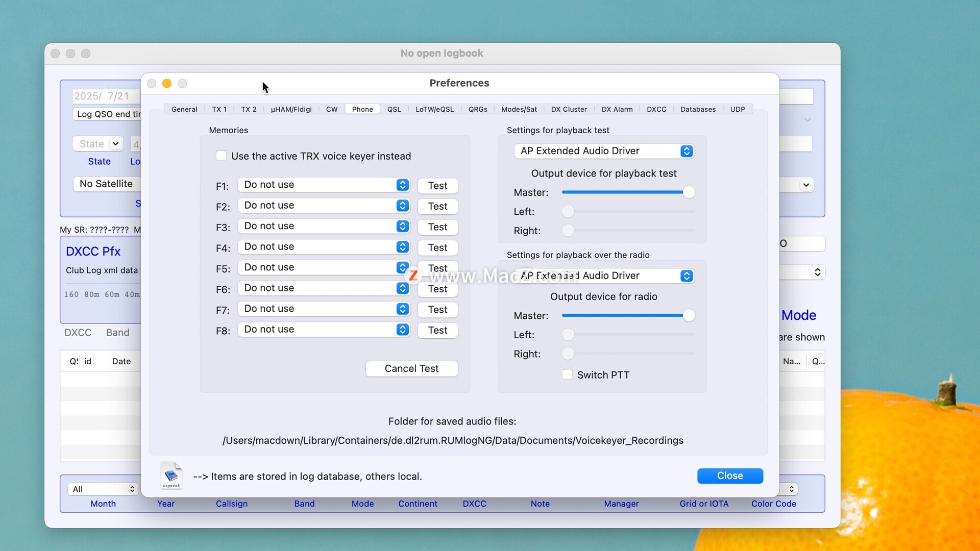Test the F2 memory

pyautogui.click(x=437, y=206)
